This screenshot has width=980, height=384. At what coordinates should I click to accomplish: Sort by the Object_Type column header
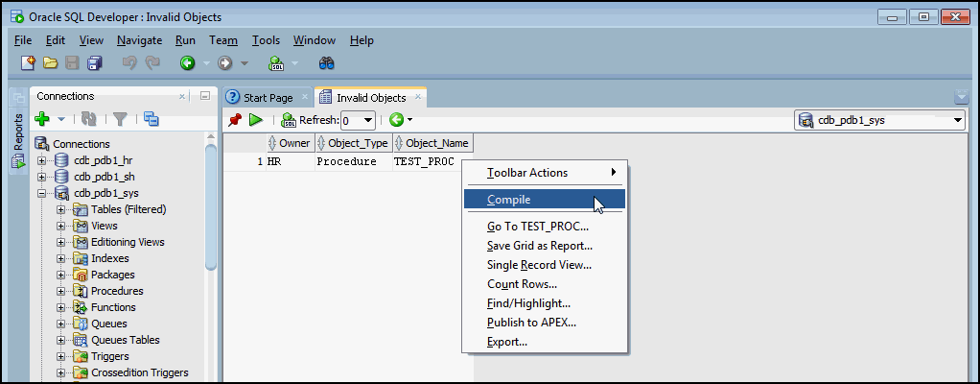click(356, 143)
